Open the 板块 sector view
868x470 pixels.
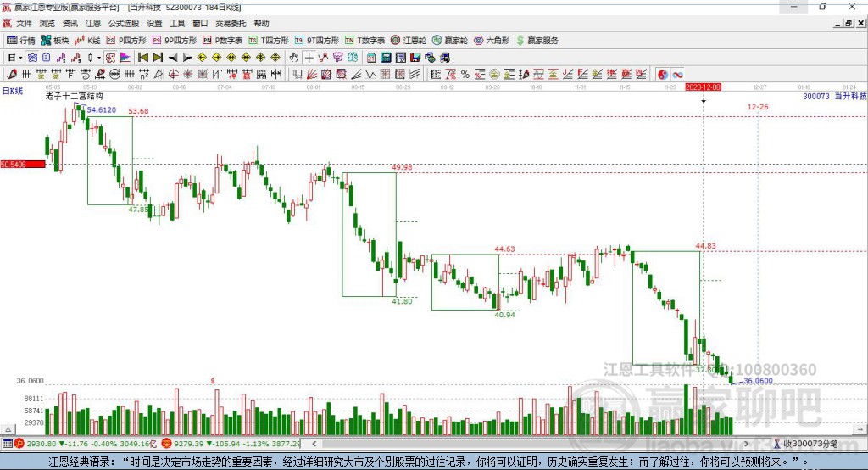click(x=55, y=41)
